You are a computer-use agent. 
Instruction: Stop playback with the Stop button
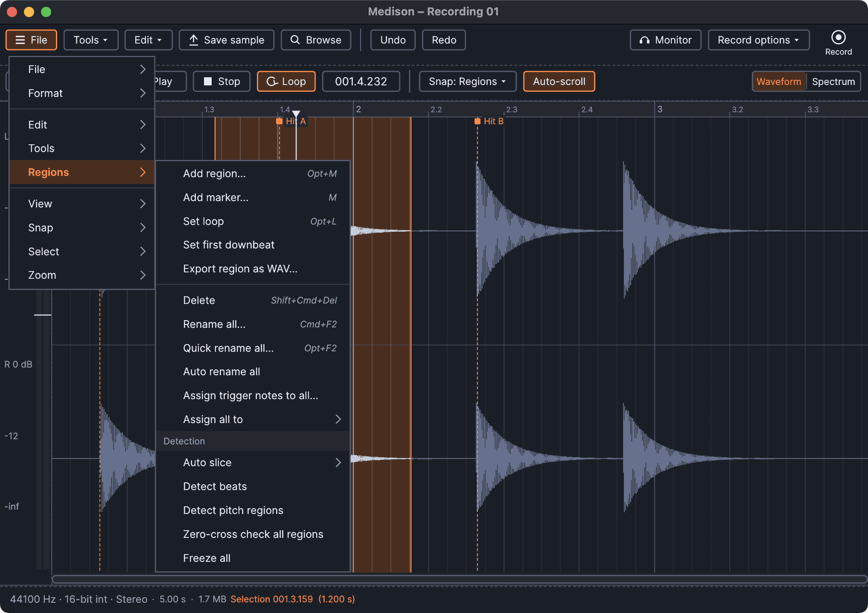[221, 81]
